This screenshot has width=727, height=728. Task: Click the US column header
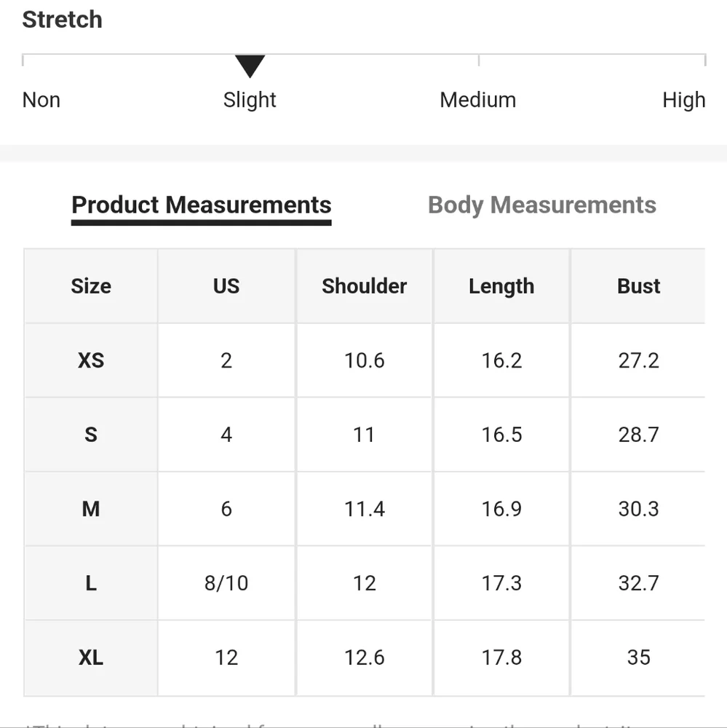click(226, 286)
